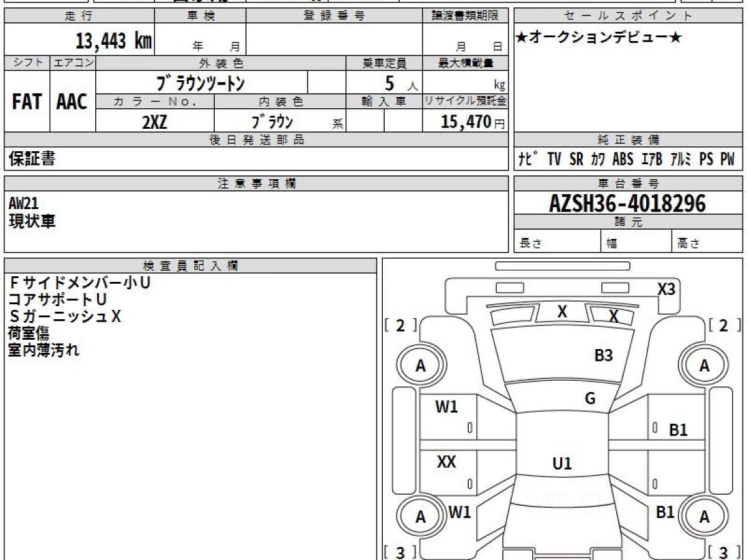Click the アルミ equipment code
747x560 pixels.
click(x=682, y=159)
